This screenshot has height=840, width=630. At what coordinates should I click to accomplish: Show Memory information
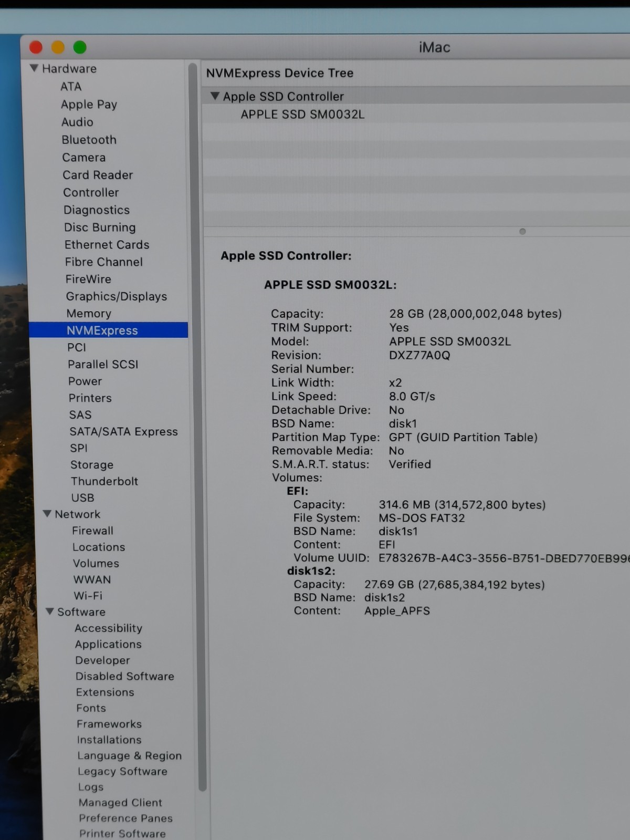pyautogui.click(x=89, y=314)
